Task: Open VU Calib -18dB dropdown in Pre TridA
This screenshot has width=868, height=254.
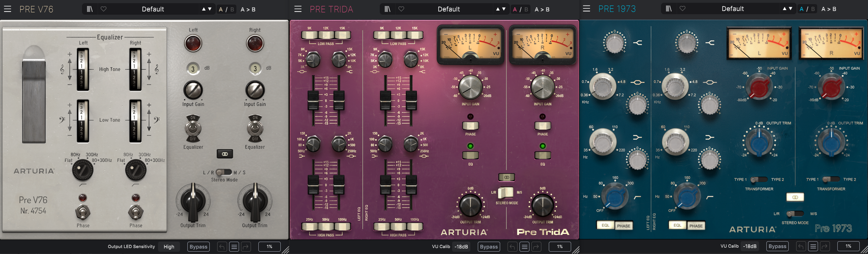Action: pos(461,247)
